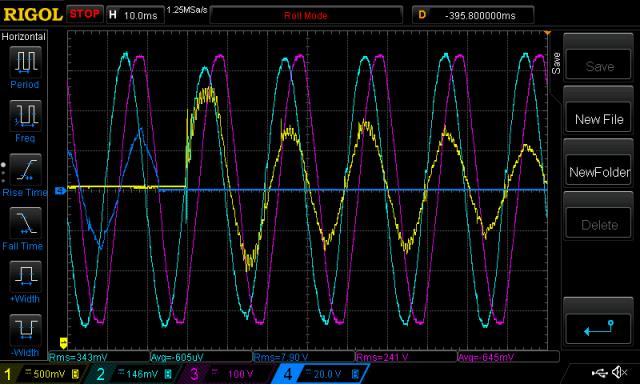The height and width of the screenshot is (384, 640).
Task: Toggle the speaker mute icon
Action: tap(620, 372)
